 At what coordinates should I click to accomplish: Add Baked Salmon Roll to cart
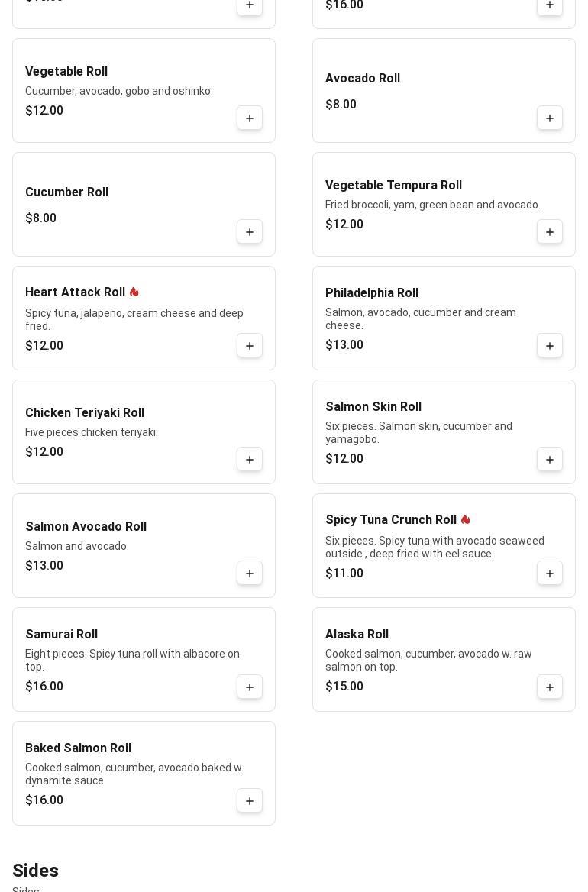pos(250,801)
